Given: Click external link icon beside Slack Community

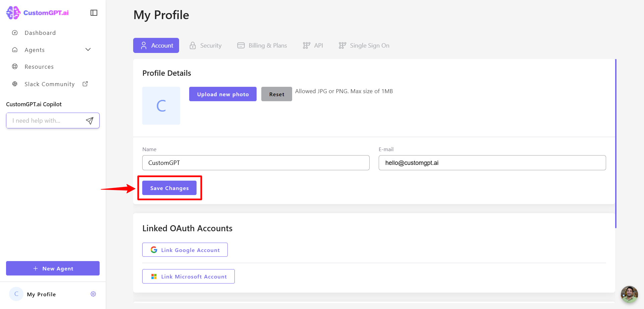Looking at the screenshot, I should coord(85,84).
